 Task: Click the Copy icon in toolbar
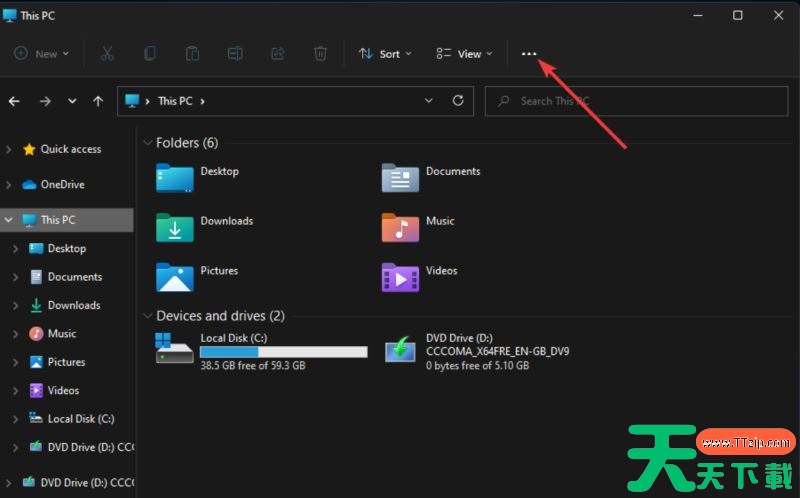click(x=149, y=54)
